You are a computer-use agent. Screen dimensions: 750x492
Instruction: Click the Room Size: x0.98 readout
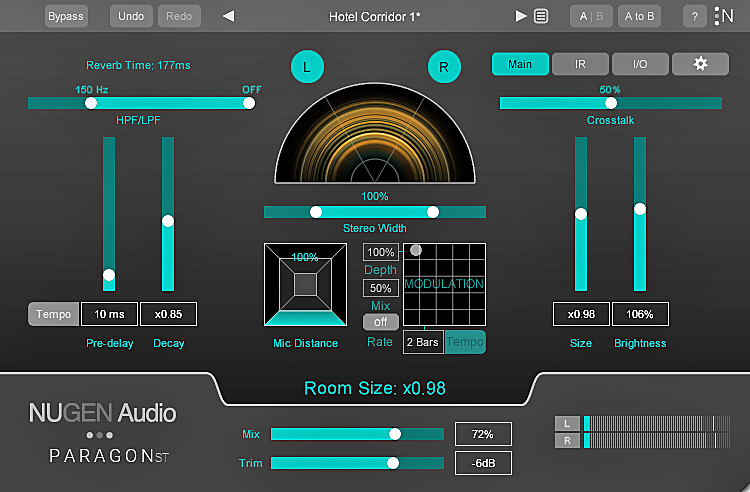[375, 388]
